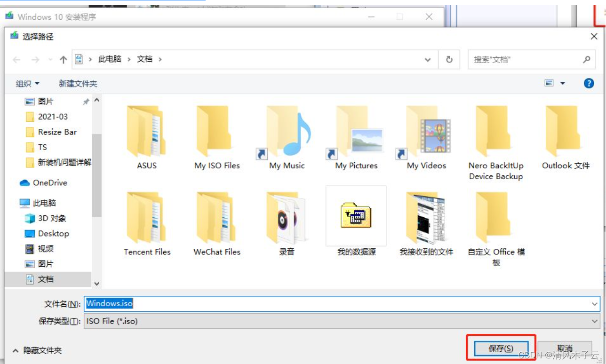Expand chevron after 文档 in breadcrumb
The image size is (606, 364).
click(x=160, y=60)
